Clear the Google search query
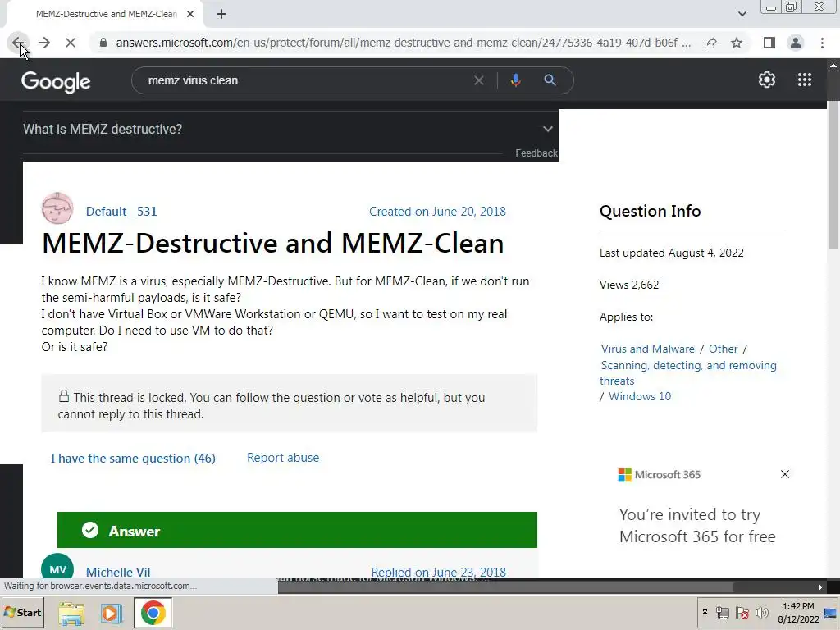 pos(479,80)
